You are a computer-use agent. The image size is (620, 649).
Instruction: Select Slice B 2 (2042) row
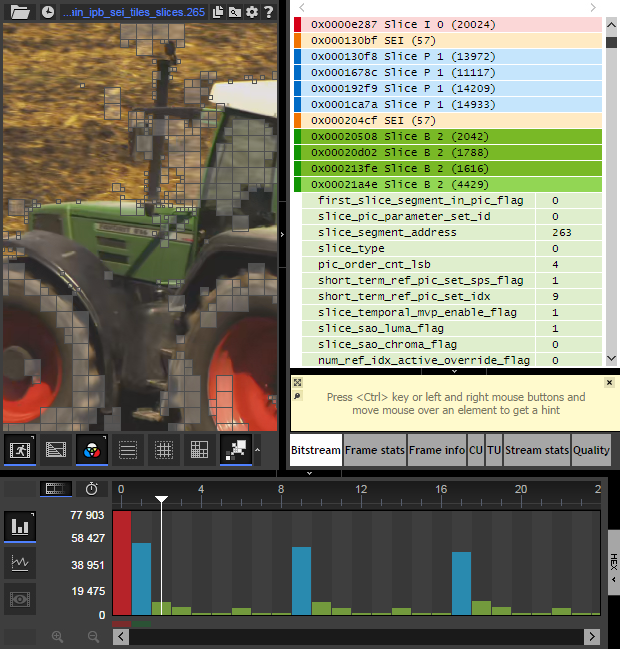(x=448, y=136)
